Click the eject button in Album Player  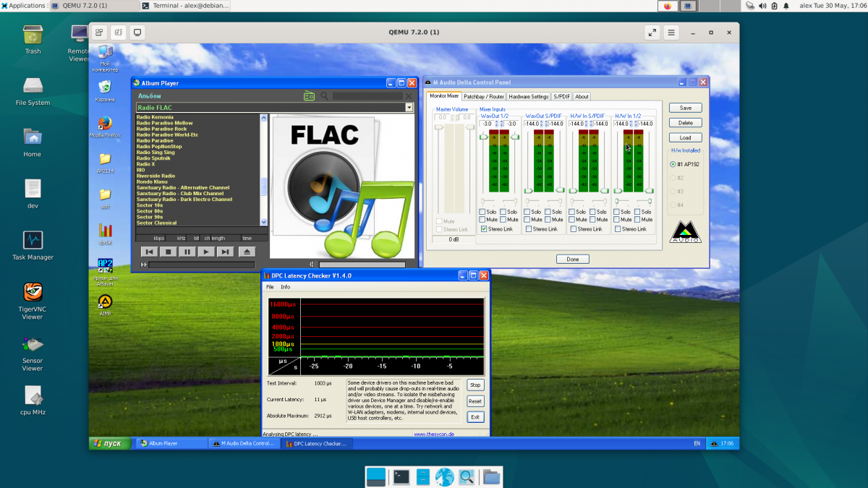tap(247, 252)
